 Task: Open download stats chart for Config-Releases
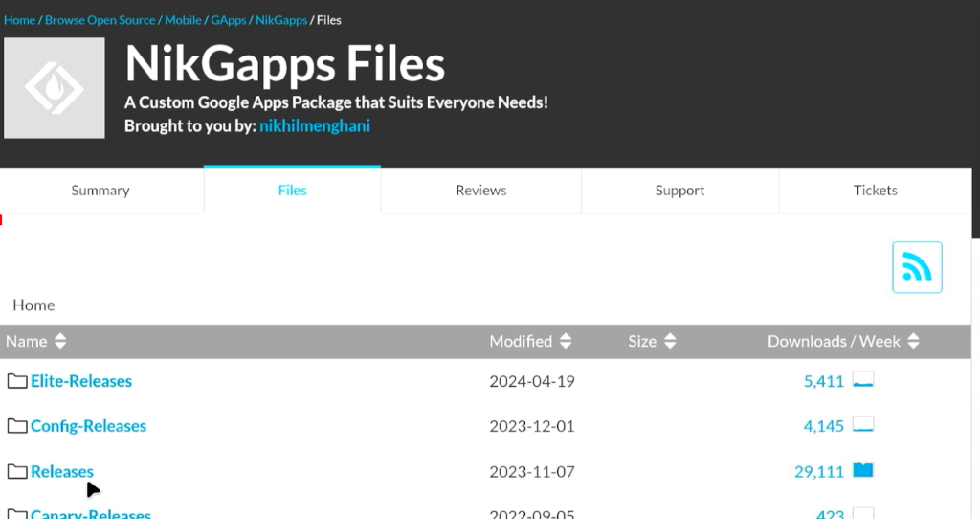pos(862,426)
